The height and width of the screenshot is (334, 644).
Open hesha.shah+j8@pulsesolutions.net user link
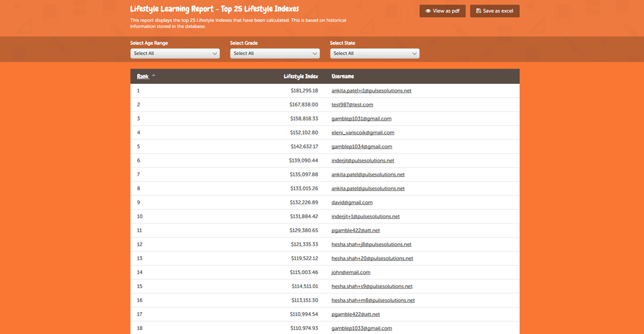pyautogui.click(x=371, y=244)
